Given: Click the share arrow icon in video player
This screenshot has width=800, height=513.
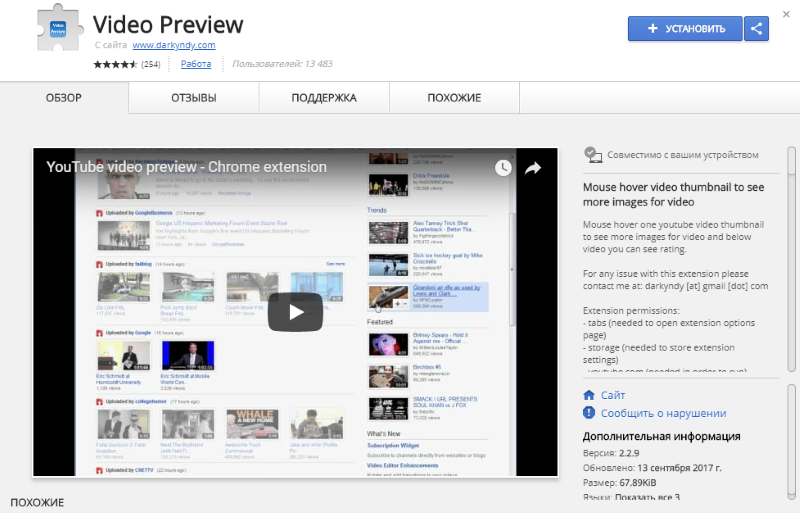Looking at the screenshot, I should coord(533,167).
